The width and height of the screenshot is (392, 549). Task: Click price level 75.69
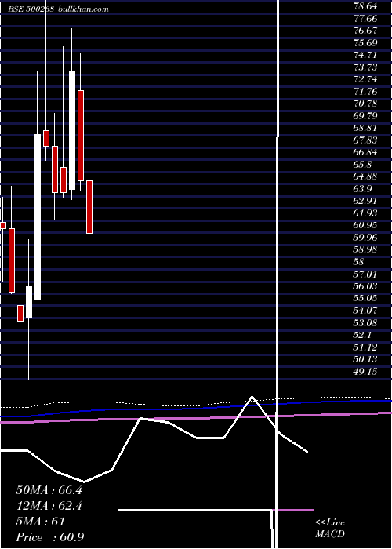tap(365, 43)
